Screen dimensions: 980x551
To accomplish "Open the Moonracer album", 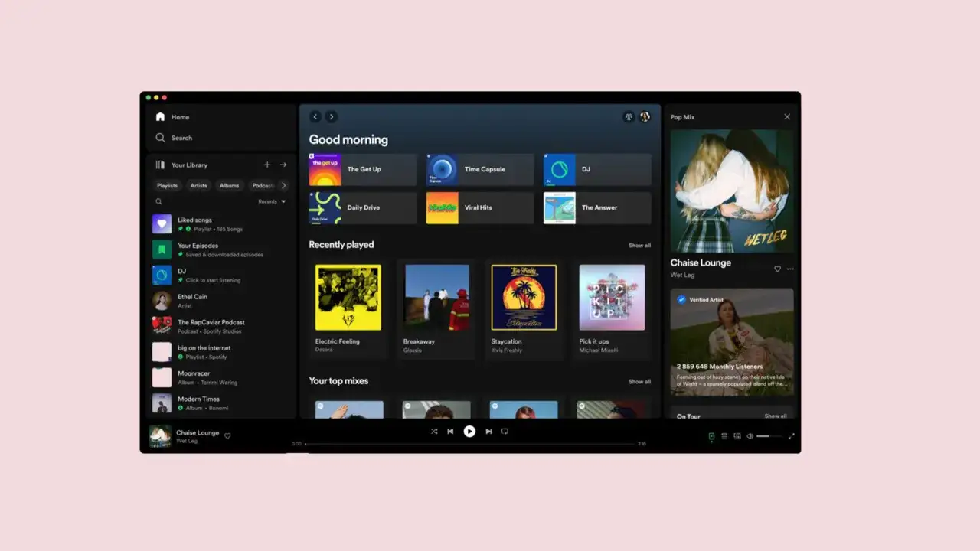I will point(221,377).
